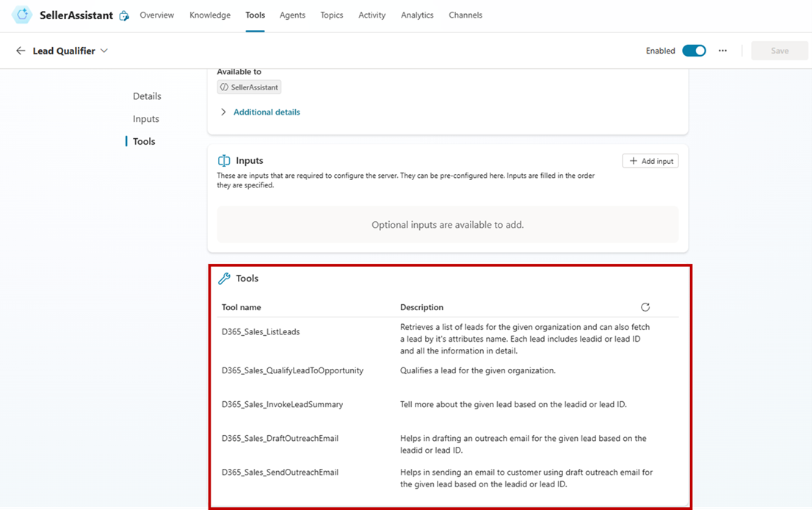Toggle the Enabled switch off
812x510 pixels.
(693, 51)
